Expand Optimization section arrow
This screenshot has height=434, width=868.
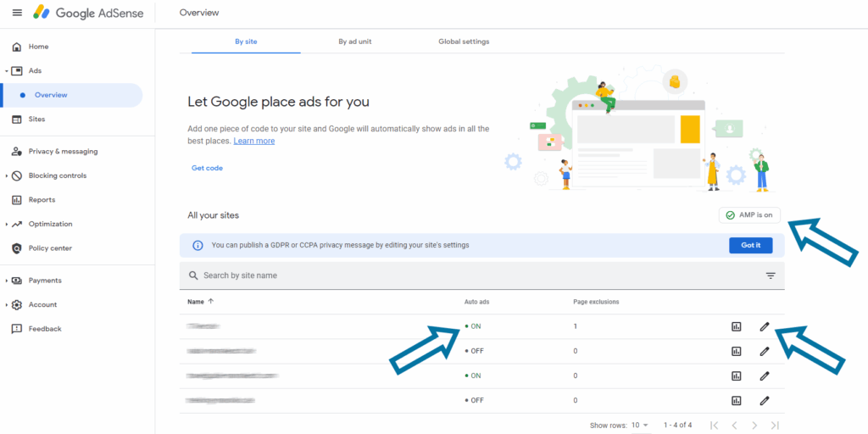6,224
